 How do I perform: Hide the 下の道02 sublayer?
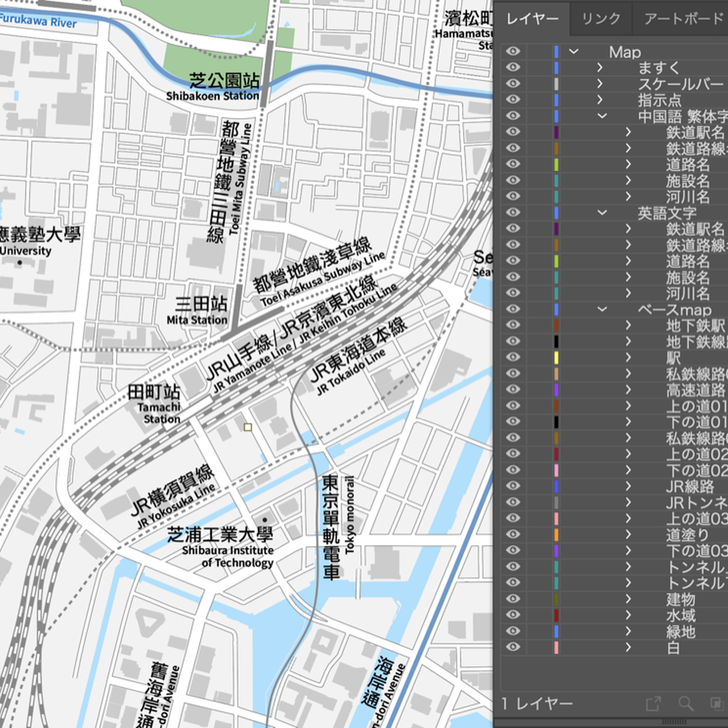click(x=513, y=470)
